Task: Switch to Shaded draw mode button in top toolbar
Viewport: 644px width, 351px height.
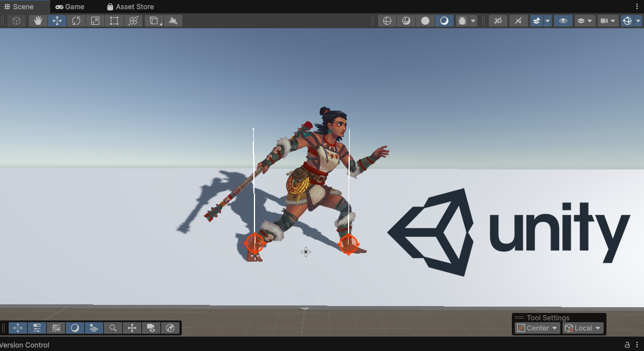Action: (444, 21)
